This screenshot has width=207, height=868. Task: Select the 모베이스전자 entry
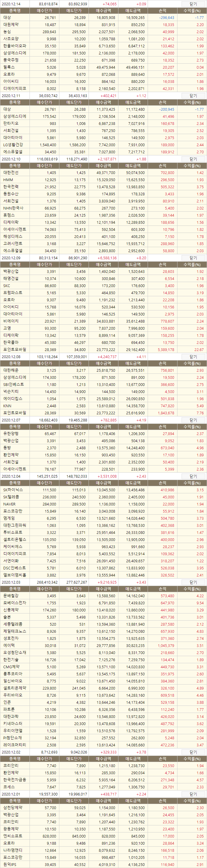(15, 603)
